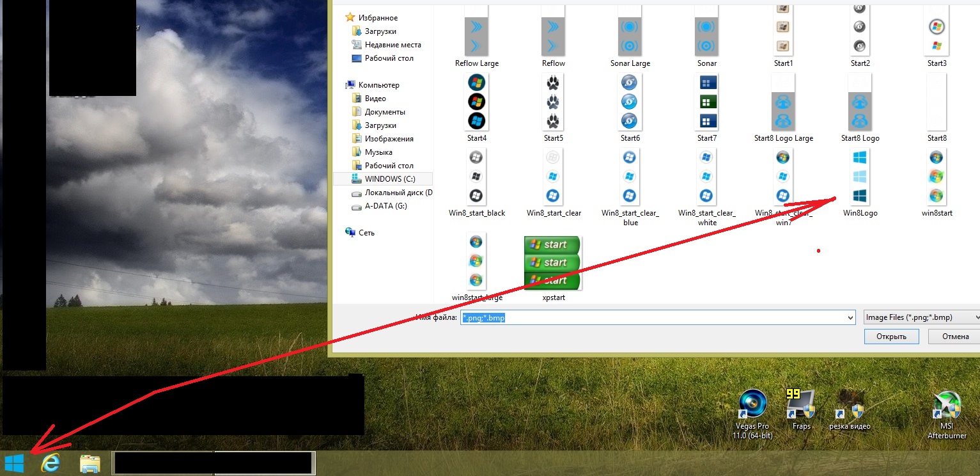Viewport: 980px width, 476px height.
Task: Select the Start8 image file
Action: coord(937,107)
